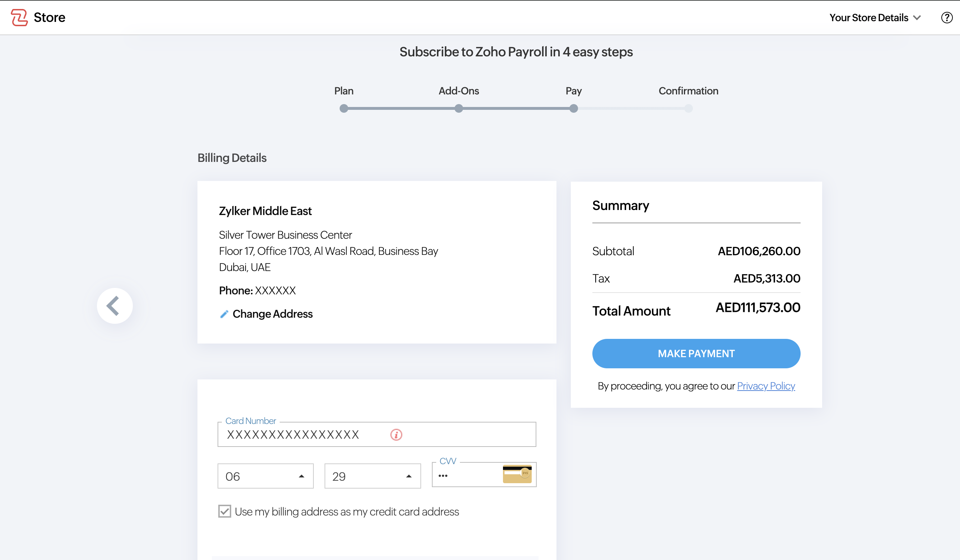Click the Confirmation step dot on progress line
Viewport: 960px width, 560px height.
688,108
